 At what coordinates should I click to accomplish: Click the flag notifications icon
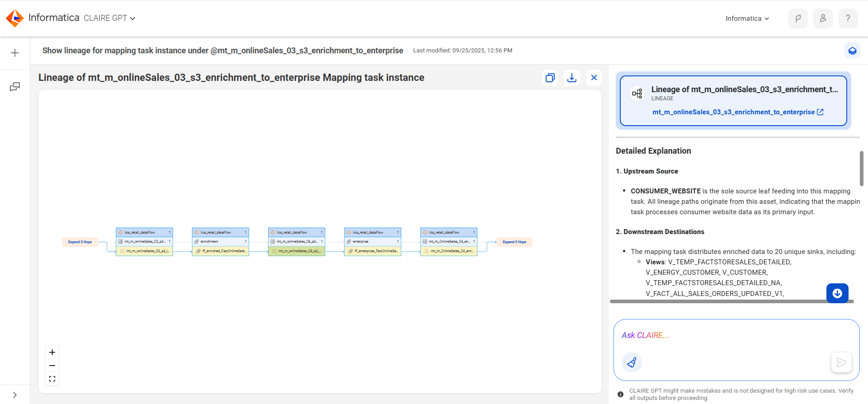[798, 19]
